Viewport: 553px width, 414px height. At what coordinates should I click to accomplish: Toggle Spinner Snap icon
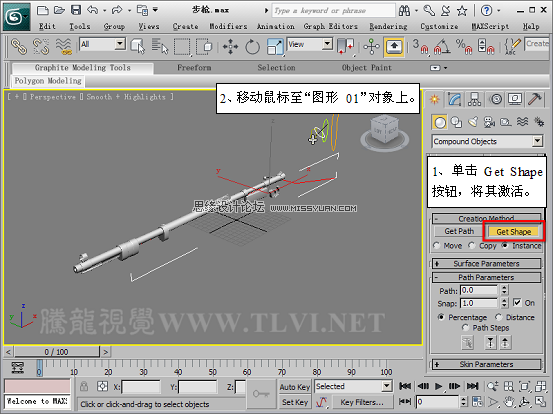pyautogui.click(x=486, y=47)
